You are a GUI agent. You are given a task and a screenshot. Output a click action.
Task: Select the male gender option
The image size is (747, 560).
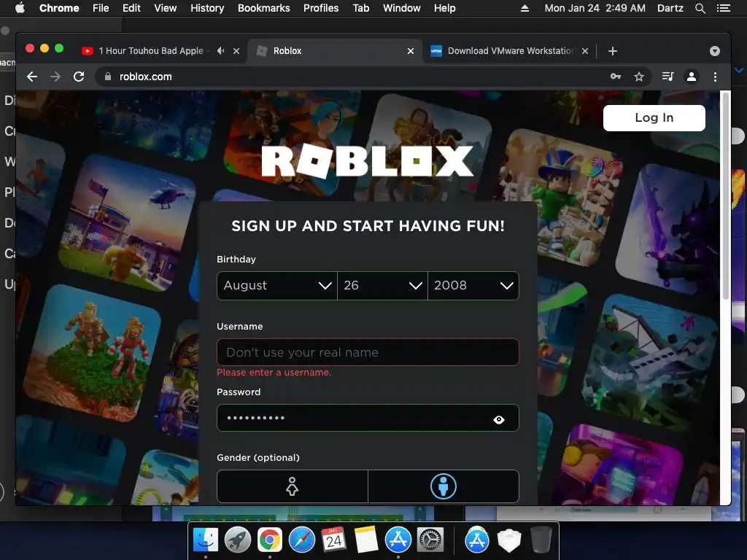tap(444, 486)
